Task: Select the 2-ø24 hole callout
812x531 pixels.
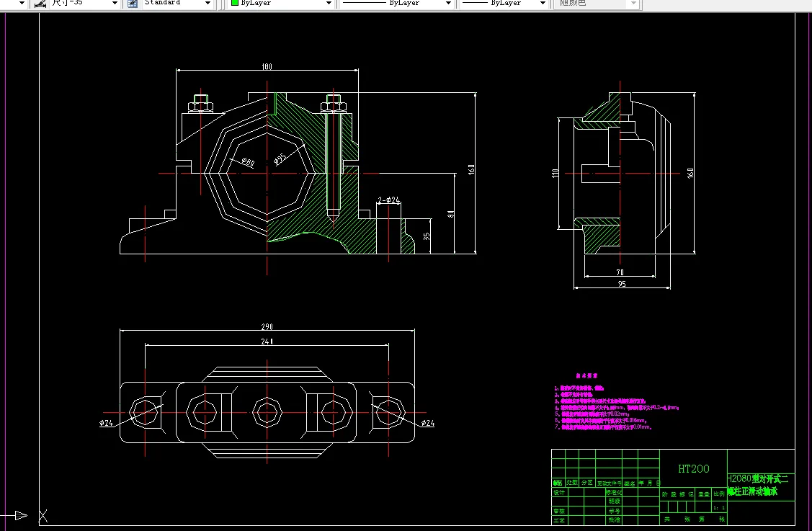Action: click(x=388, y=200)
